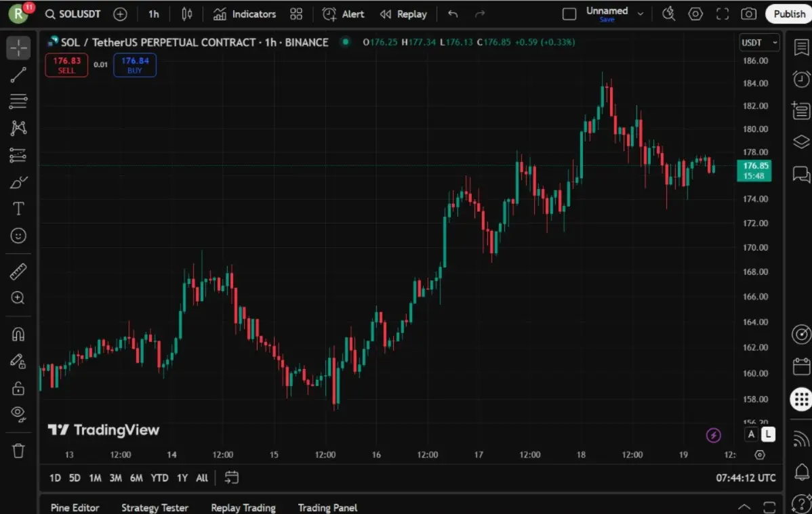
Task: Open the notifications bell icon
Action: tap(801, 471)
